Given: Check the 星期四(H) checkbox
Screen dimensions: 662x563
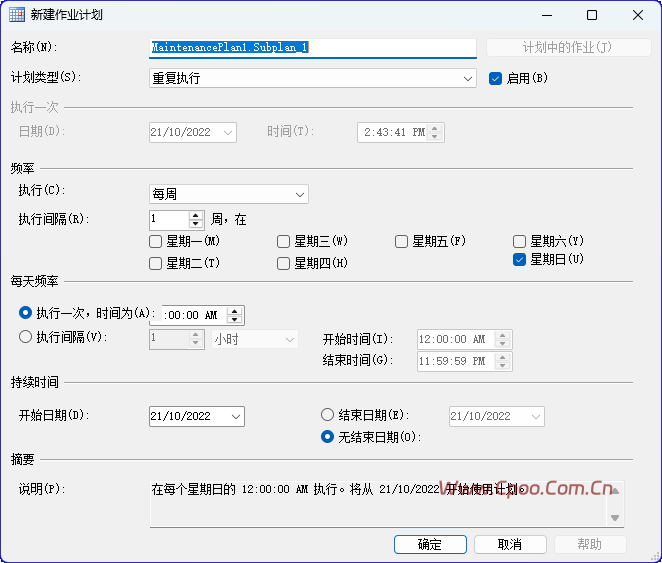Looking at the screenshot, I should 283,264.
